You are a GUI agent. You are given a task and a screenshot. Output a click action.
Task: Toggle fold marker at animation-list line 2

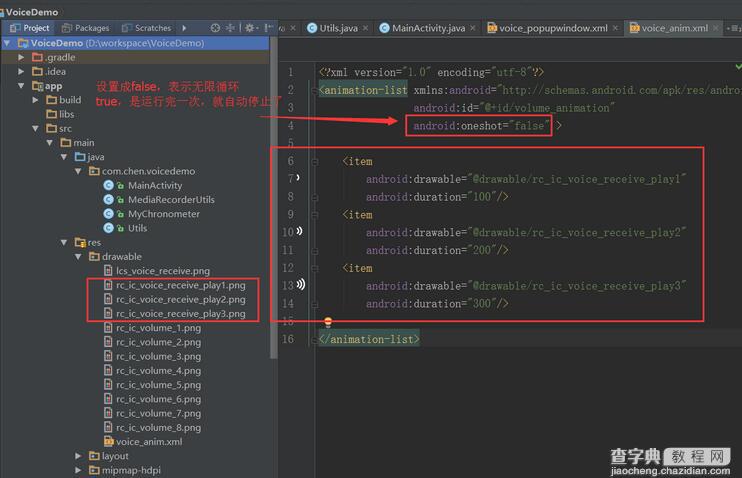tap(315, 90)
